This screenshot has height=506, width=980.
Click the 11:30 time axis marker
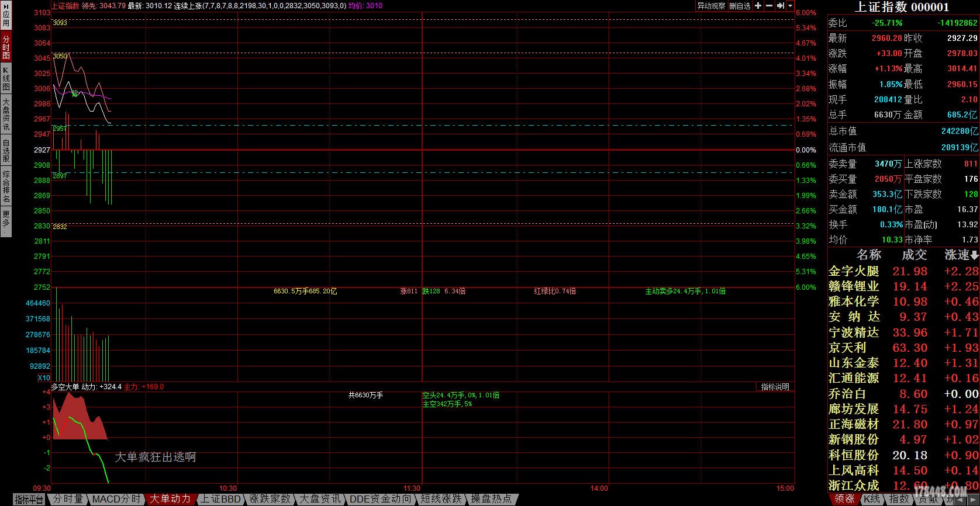point(412,488)
